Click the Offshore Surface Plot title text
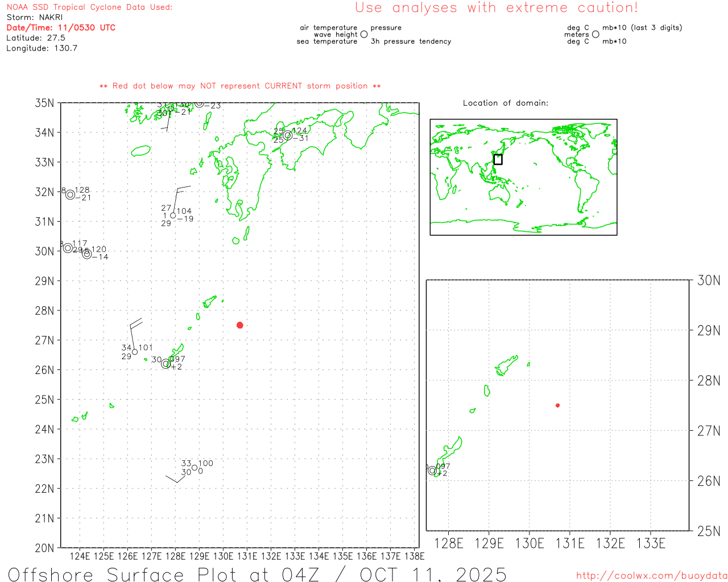 click(x=257, y=573)
